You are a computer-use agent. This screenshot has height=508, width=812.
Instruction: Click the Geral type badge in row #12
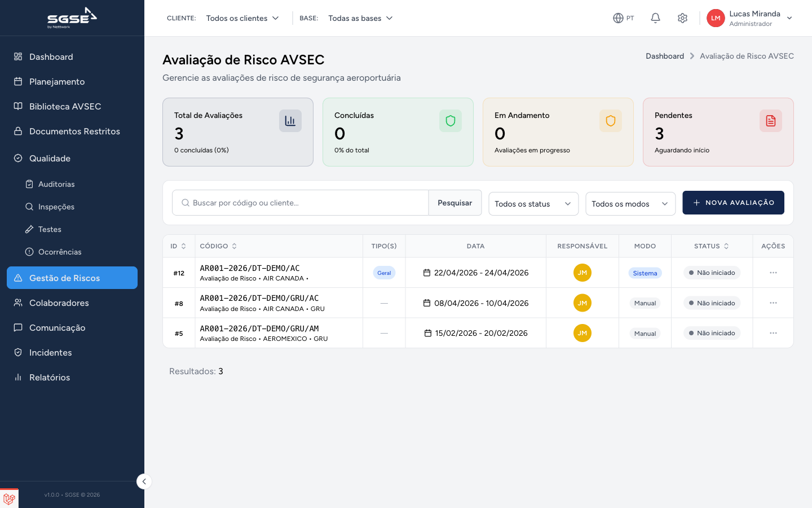click(384, 273)
